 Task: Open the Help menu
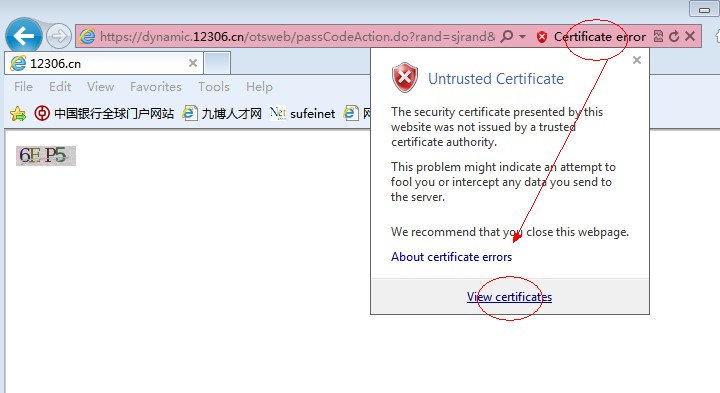(x=259, y=87)
